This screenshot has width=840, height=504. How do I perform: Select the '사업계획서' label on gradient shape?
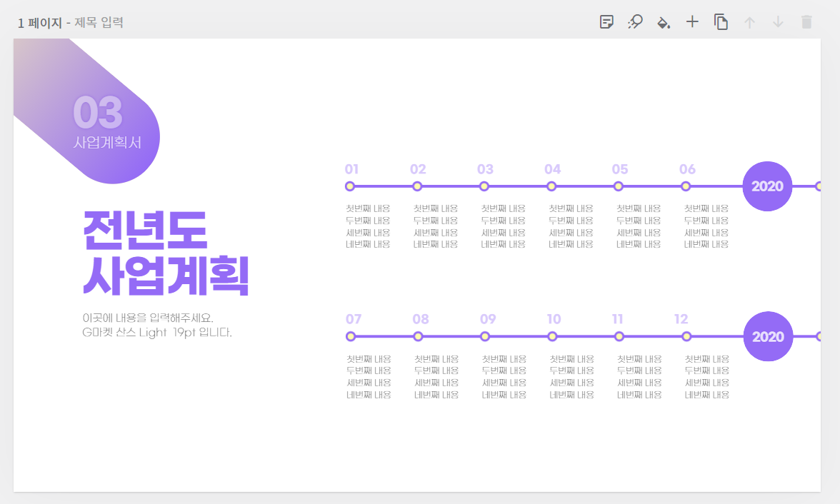point(107,143)
